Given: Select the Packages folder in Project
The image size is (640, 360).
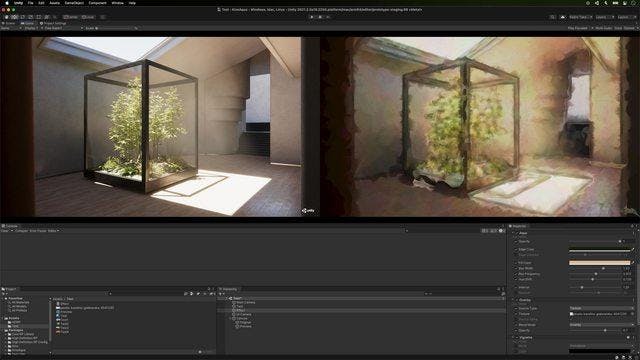Looking at the screenshot, I should pyautogui.click(x=16, y=330).
